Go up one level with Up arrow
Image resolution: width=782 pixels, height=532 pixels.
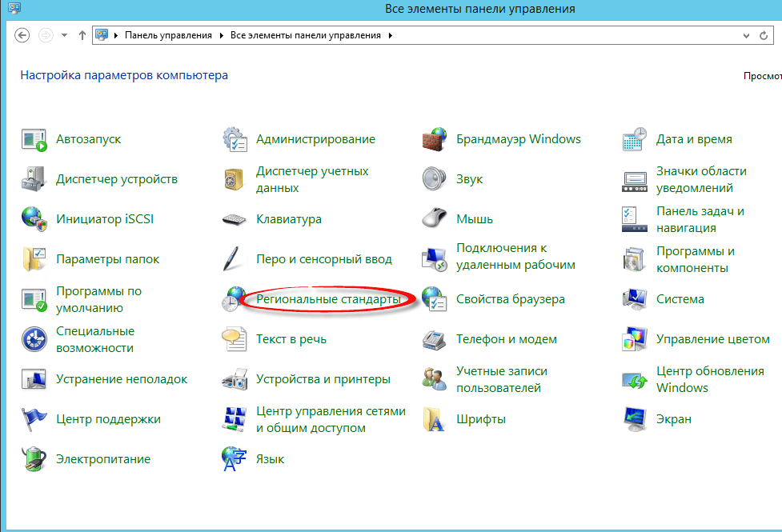[82, 35]
